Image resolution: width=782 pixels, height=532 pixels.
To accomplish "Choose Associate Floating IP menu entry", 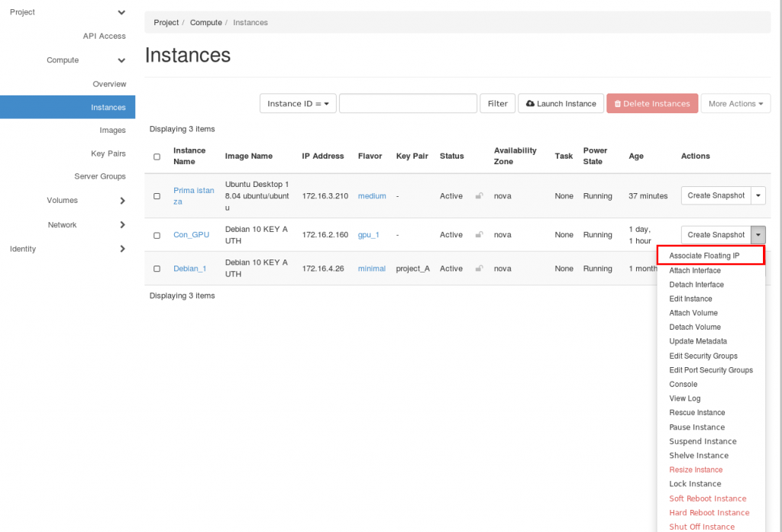I will [704, 256].
